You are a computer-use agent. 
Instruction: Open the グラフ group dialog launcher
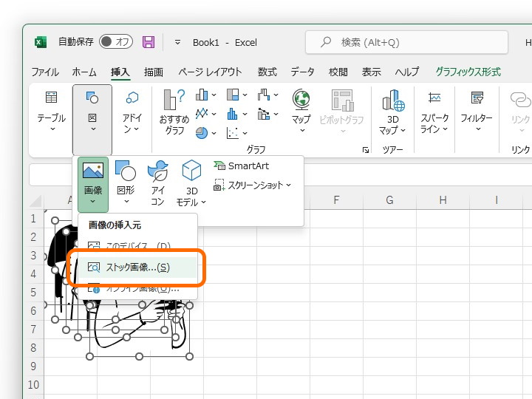(x=366, y=149)
